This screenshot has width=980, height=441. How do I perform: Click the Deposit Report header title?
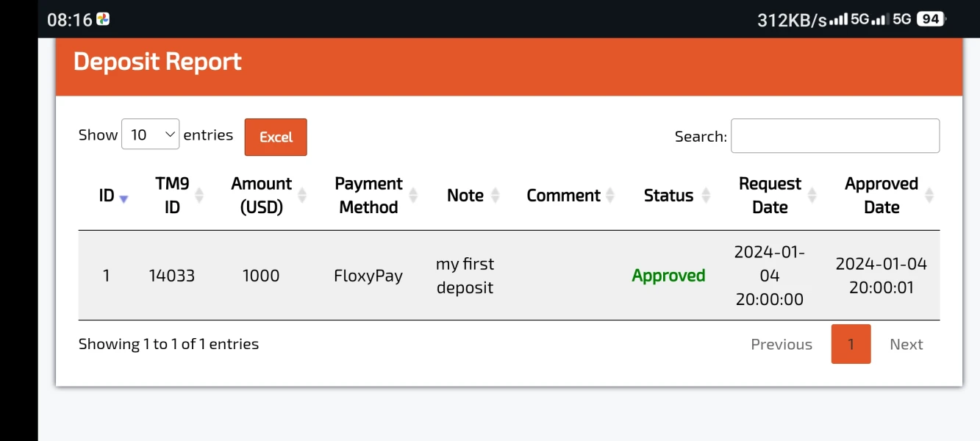coord(157,62)
